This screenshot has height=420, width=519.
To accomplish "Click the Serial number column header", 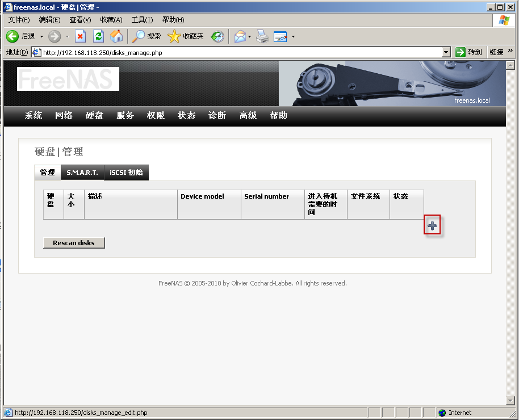I will 273,204.
